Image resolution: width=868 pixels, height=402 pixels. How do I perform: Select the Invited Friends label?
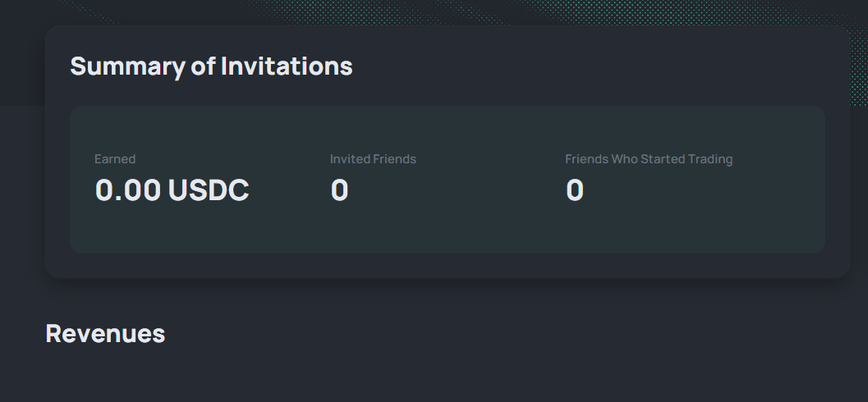[373, 159]
